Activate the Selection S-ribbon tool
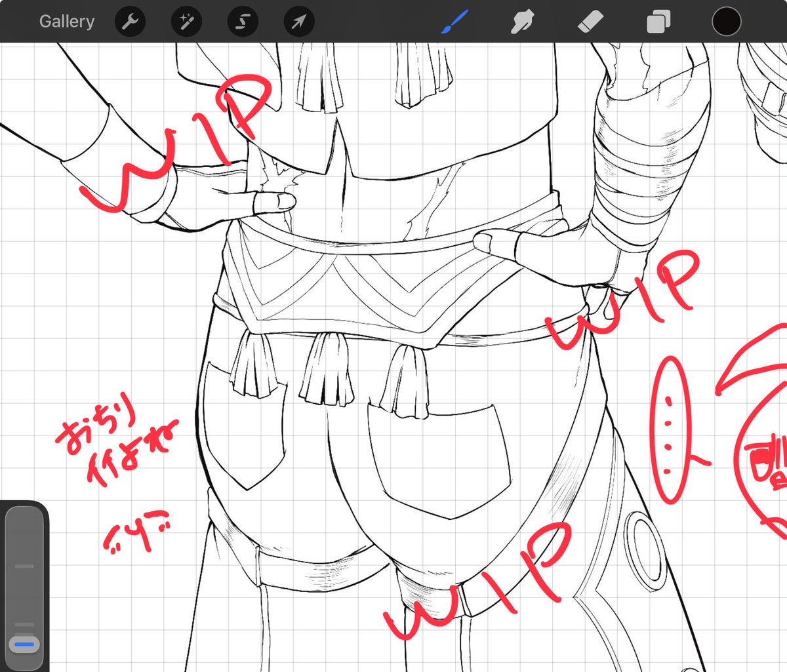This screenshot has width=787, height=672. (x=243, y=22)
